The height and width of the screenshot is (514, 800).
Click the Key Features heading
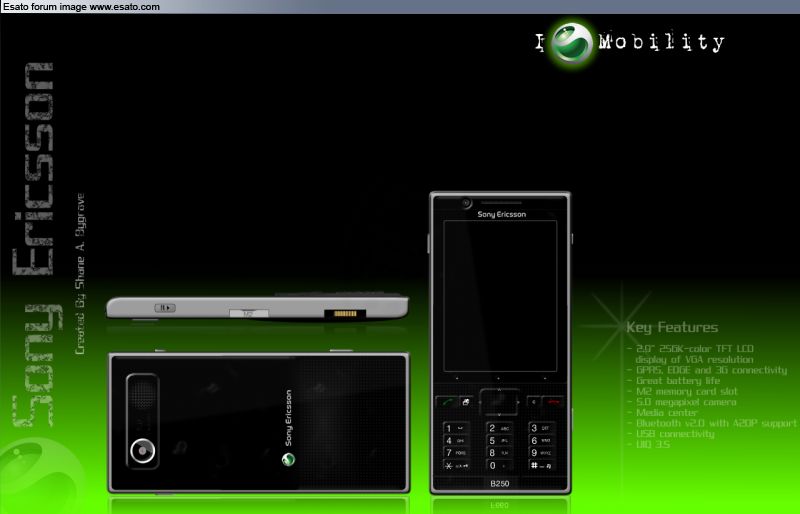tap(672, 327)
